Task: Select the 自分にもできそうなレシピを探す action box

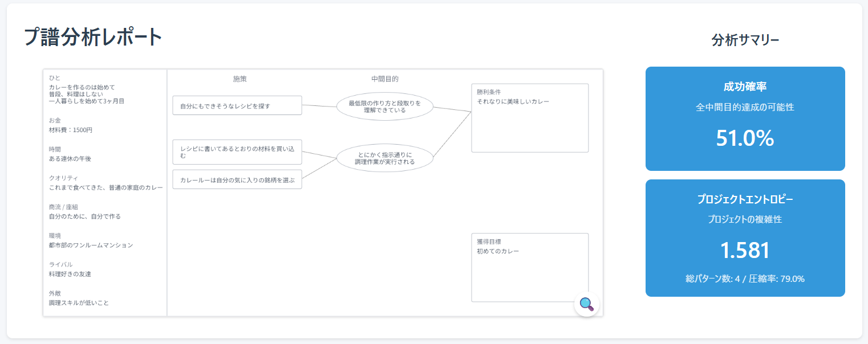Action: tap(237, 105)
